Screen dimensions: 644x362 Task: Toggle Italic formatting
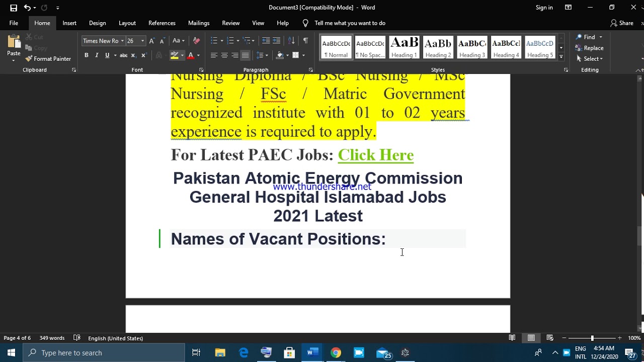pos(97,55)
